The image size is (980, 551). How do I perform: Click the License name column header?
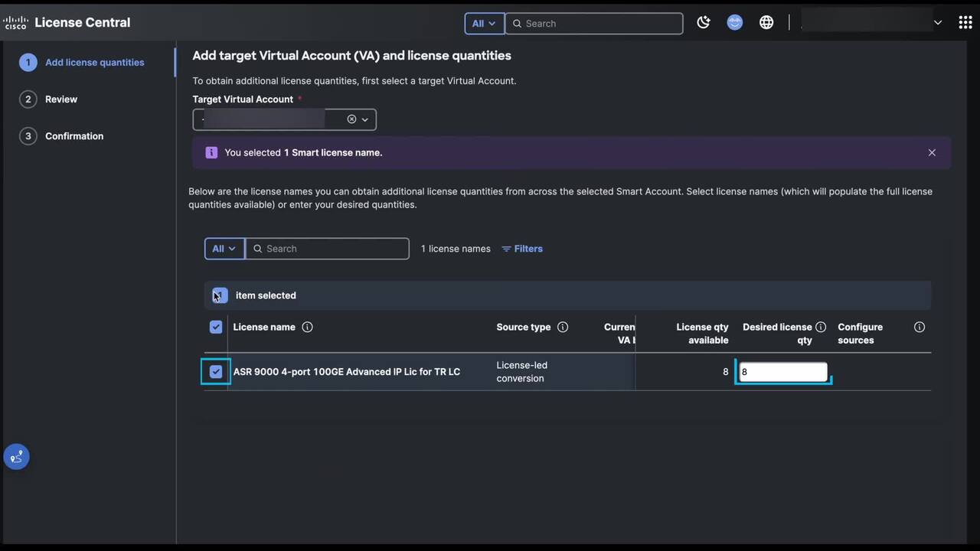click(x=264, y=327)
